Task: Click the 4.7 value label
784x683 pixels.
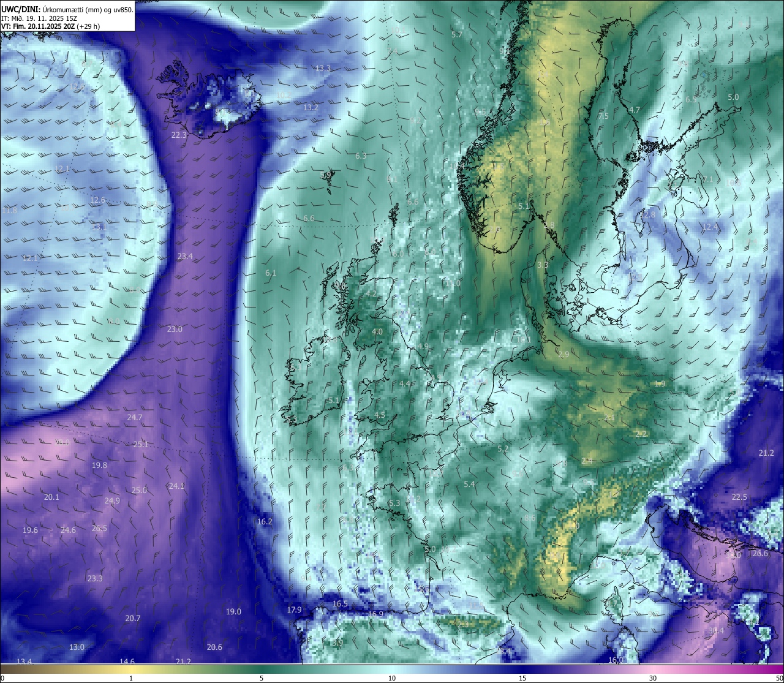Action: (635, 110)
